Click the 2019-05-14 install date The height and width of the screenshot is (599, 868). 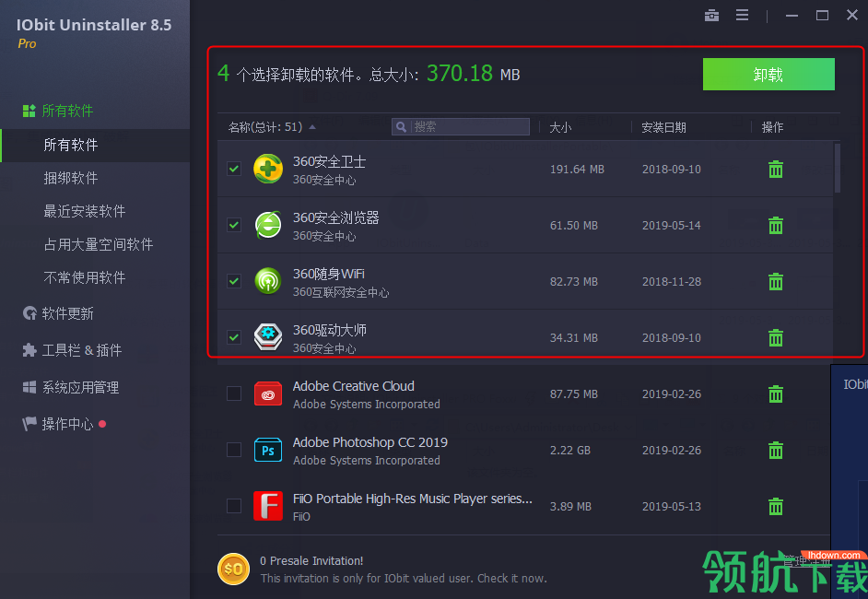click(x=671, y=226)
